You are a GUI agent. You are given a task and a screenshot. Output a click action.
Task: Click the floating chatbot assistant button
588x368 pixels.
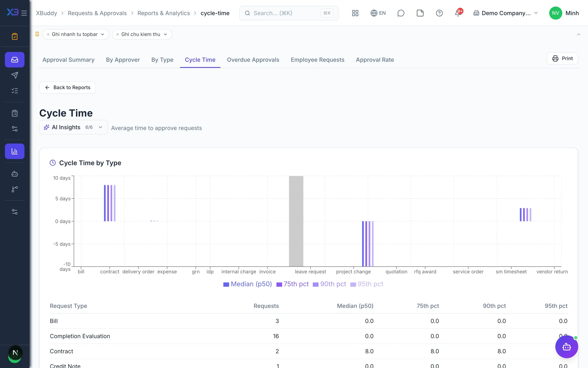coord(567,347)
